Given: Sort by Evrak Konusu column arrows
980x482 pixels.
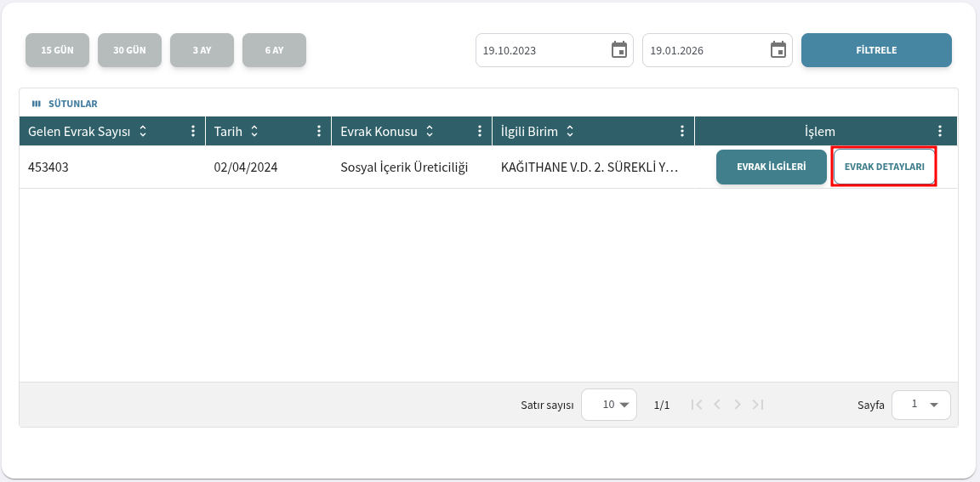Looking at the screenshot, I should click(x=430, y=131).
